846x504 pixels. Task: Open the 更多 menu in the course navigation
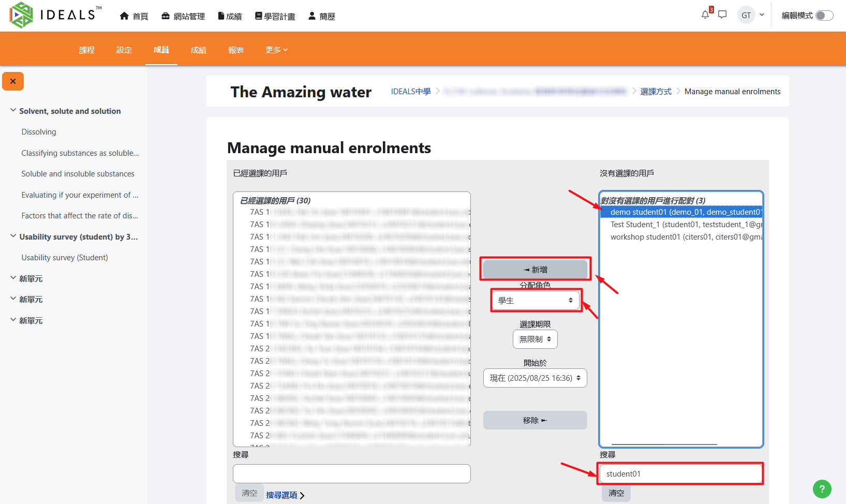tap(276, 50)
